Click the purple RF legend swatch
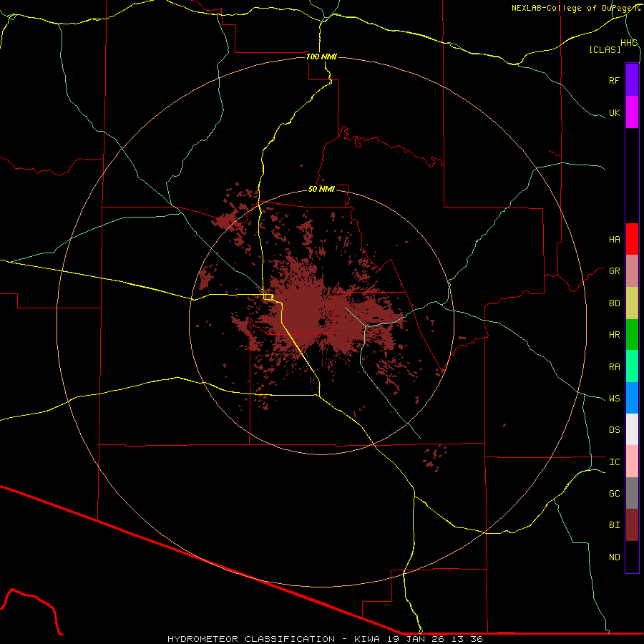This screenshot has width=644, height=644. coord(632,80)
